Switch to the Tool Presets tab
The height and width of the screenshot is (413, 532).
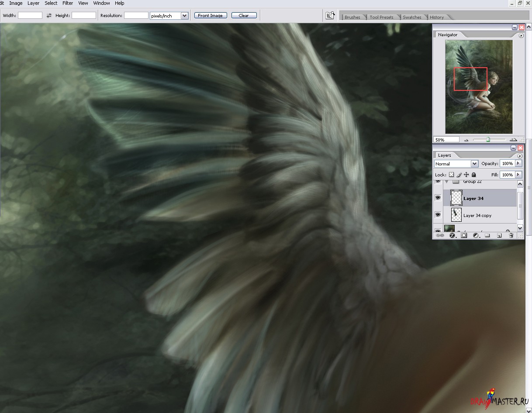381,17
